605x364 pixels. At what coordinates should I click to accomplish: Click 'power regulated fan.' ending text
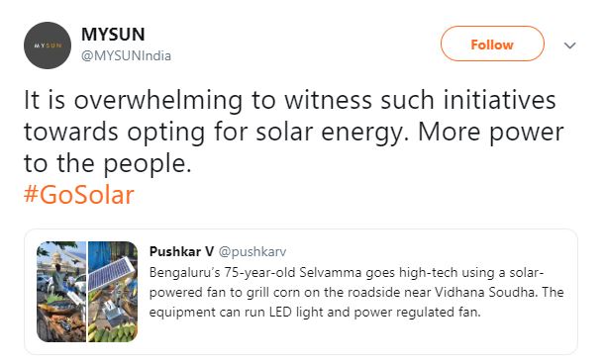coord(418,312)
